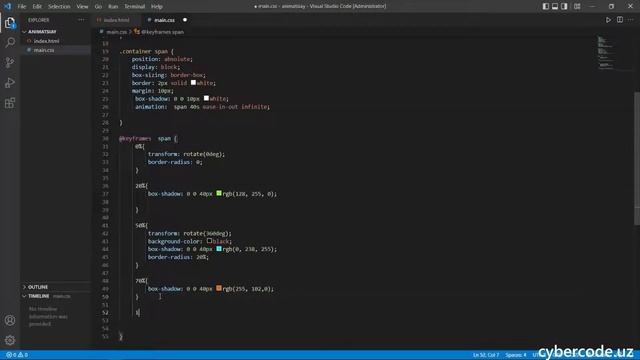Viewport: 640px width, 360px height.
Task: Click EXPLORER panel title
Action: coord(38,20)
